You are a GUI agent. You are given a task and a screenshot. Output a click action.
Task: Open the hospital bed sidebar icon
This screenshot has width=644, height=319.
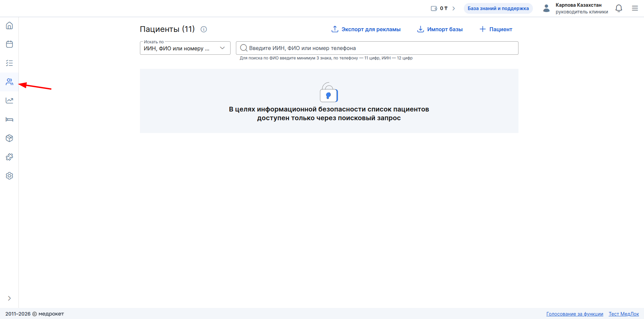point(9,120)
